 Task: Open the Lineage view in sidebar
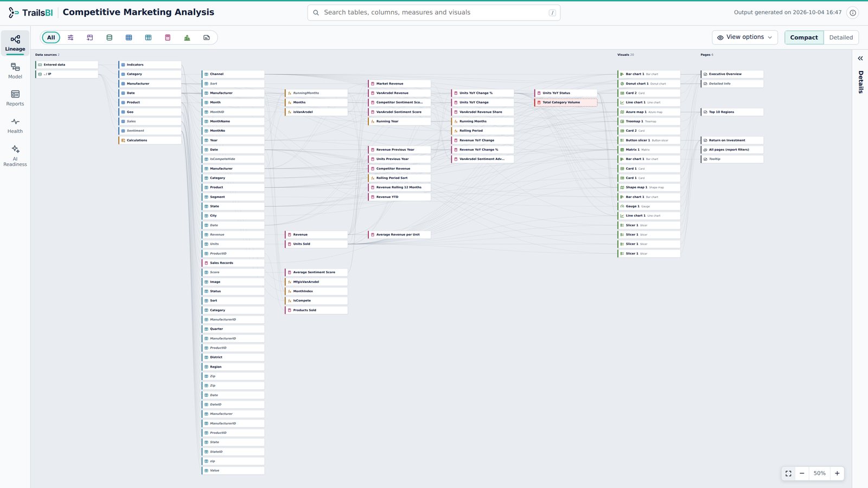pos(15,43)
